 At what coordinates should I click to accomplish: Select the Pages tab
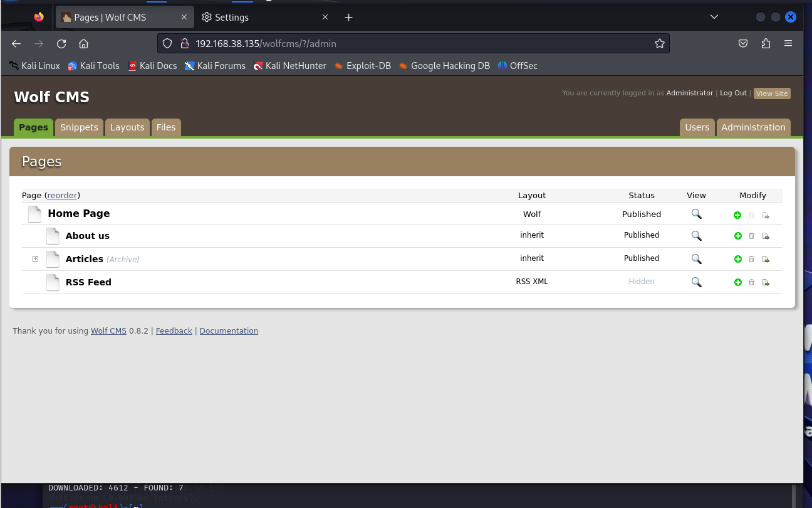[x=33, y=127]
